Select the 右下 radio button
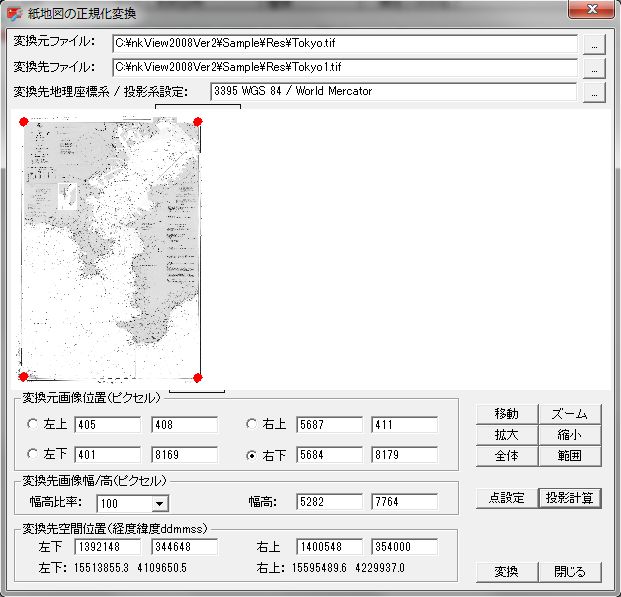The image size is (621, 597). [252, 455]
